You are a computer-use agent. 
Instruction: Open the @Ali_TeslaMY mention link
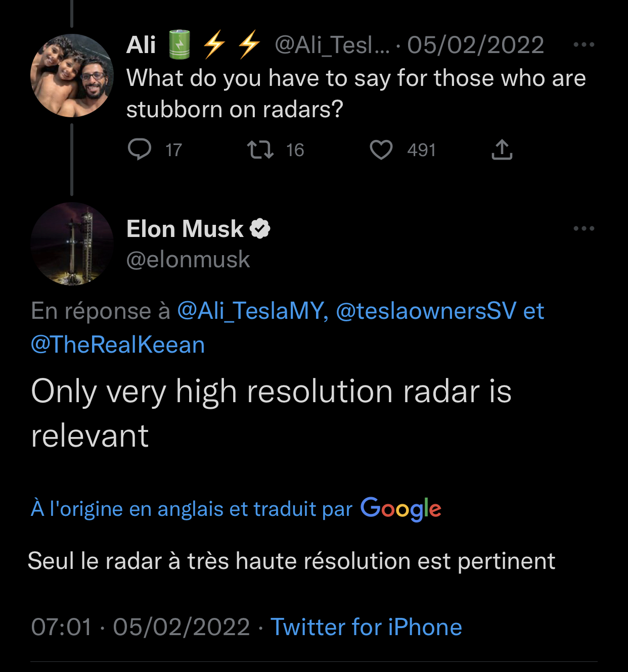[252, 311]
